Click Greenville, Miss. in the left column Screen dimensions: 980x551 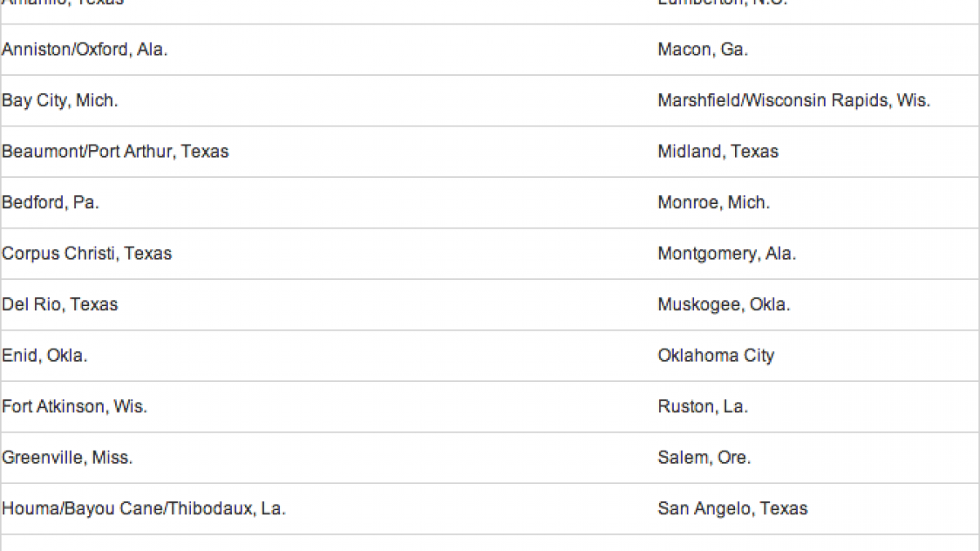[x=67, y=458]
